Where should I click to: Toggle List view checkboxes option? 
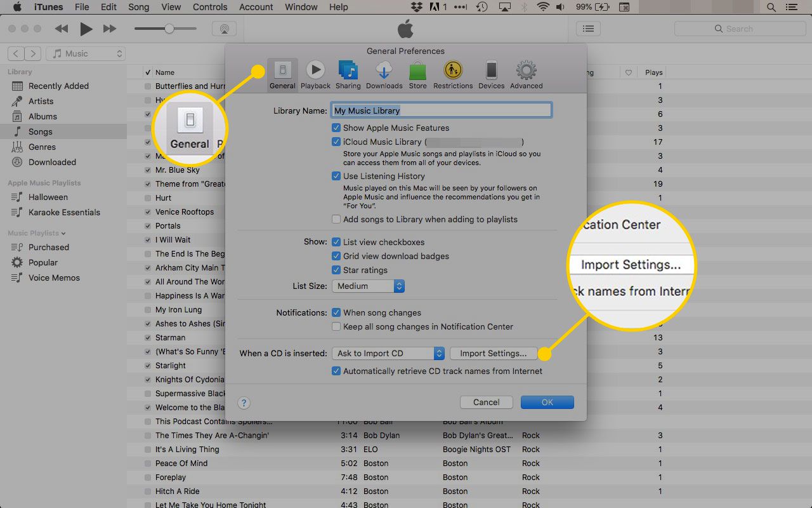[x=336, y=242]
